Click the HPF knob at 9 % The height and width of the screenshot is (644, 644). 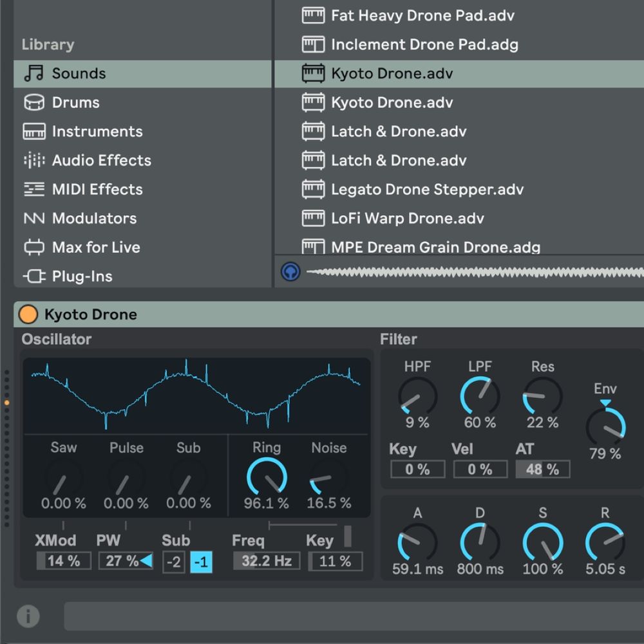(x=418, y=397)
